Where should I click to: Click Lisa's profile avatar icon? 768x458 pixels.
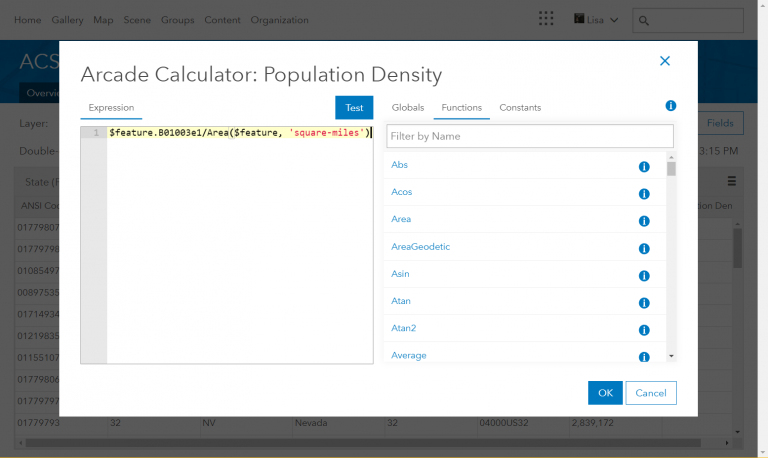click(x=579, y=19)
